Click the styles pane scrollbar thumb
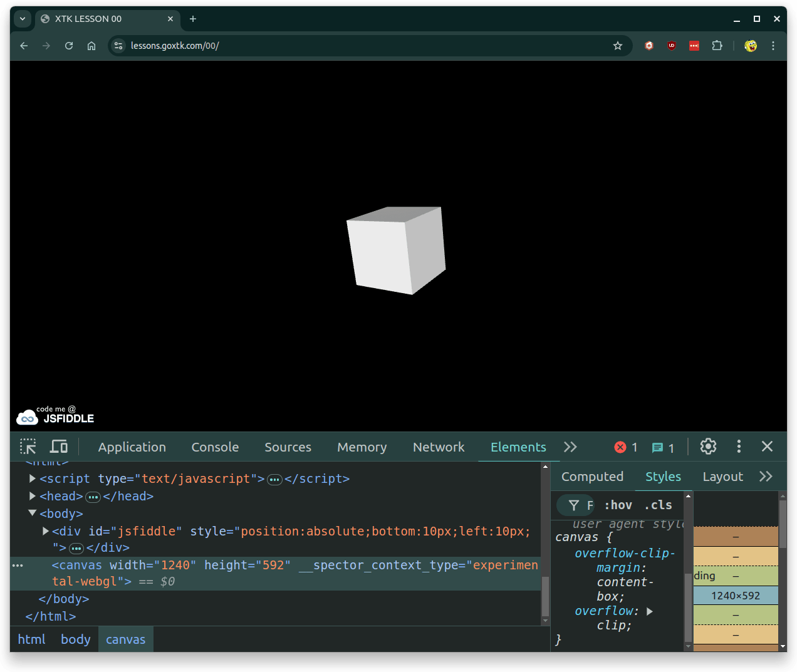797x672 pixels. click(x=688, y=606)
